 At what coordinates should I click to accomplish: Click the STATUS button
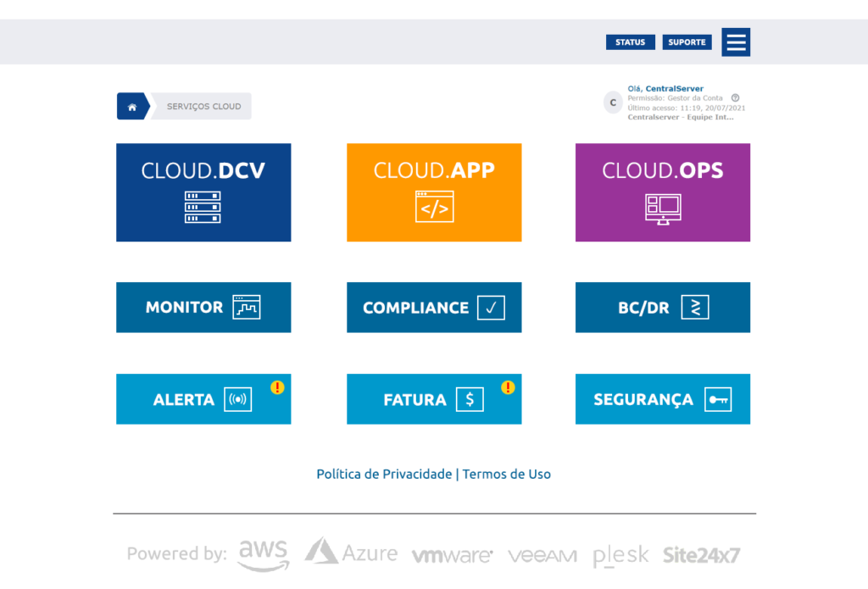click(x=631, y=42)
